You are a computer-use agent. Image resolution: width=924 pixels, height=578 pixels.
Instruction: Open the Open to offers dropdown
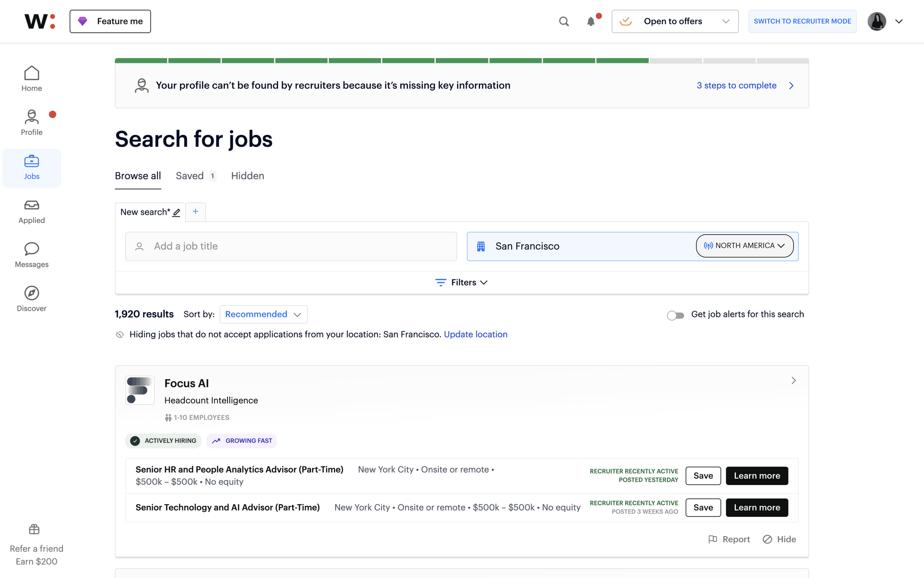(x=675, y=21)
